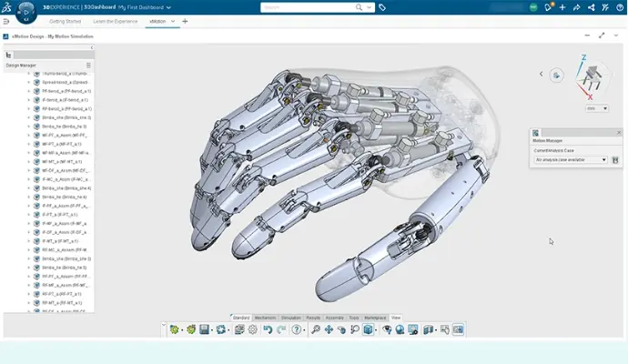Viewport: 628px width, 364px height.
Task: Click the Zoom magnifier tool
Action: coord(315,329)
